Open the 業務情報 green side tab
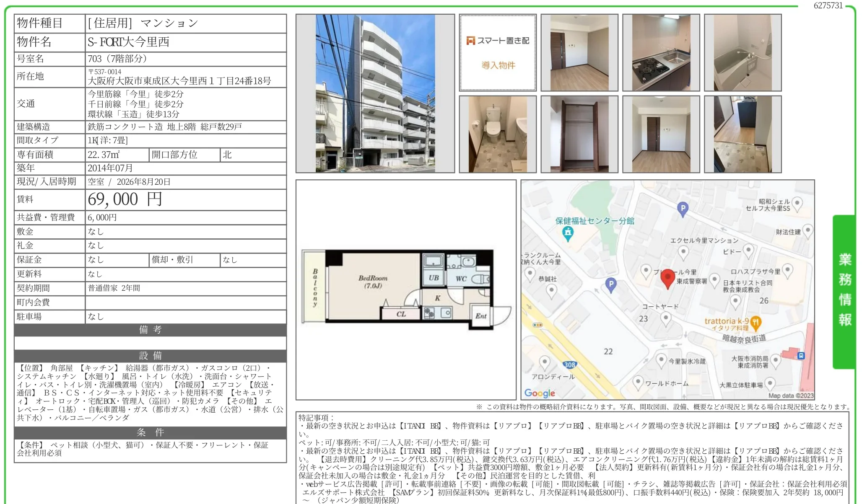Screen dimensions: 862x504 pyautogui.click(x=844, y=292)
